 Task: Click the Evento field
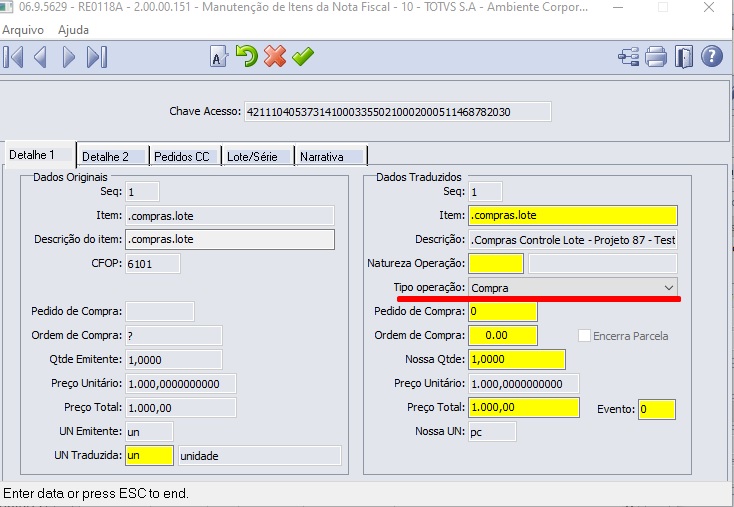click(x=657, y=409)
